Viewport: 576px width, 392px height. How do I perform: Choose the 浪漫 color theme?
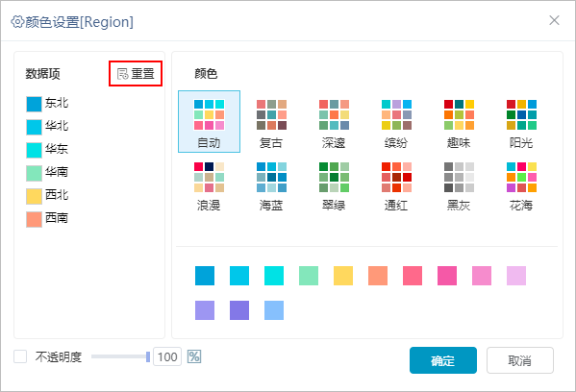[x=209, y=184]
